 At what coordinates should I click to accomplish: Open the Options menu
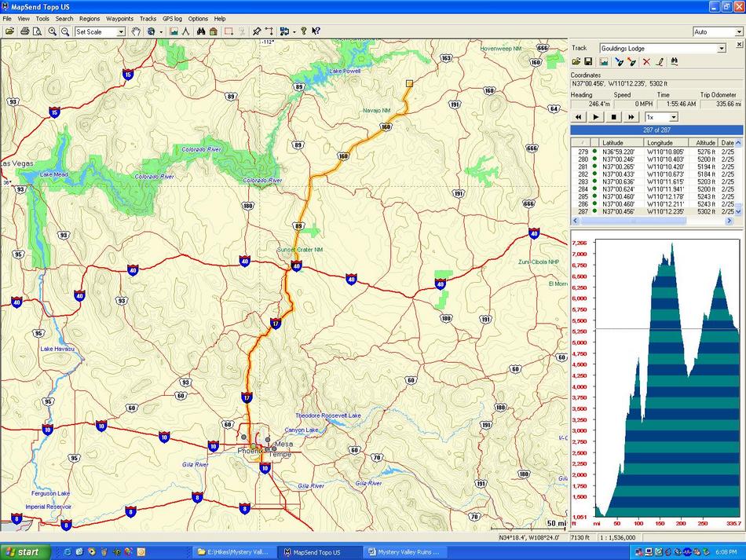coord(198,19)
